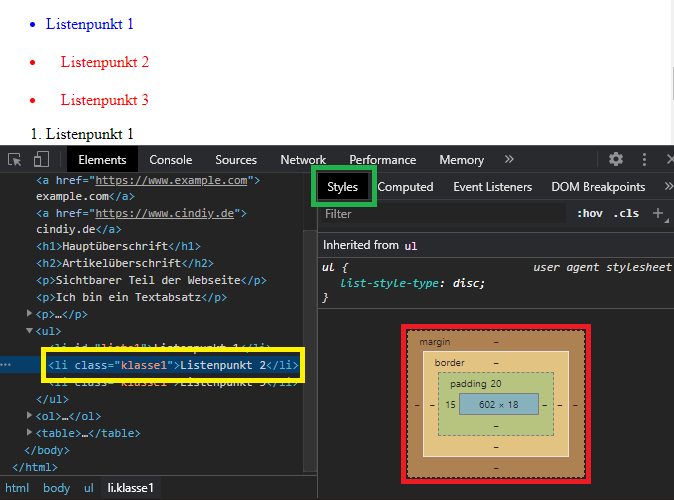674x500 pixels.
Task: Add new style rule plus icon
Action: [x=658, y=213]
